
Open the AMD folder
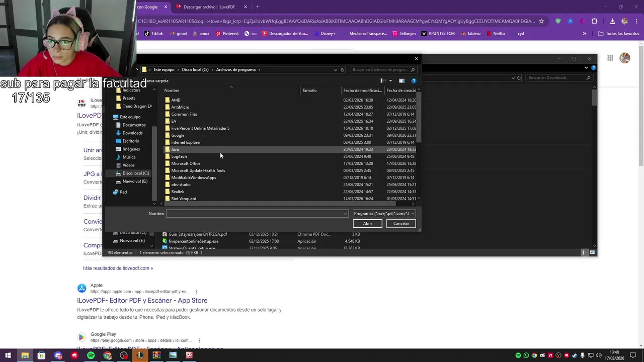pos(175,100)
